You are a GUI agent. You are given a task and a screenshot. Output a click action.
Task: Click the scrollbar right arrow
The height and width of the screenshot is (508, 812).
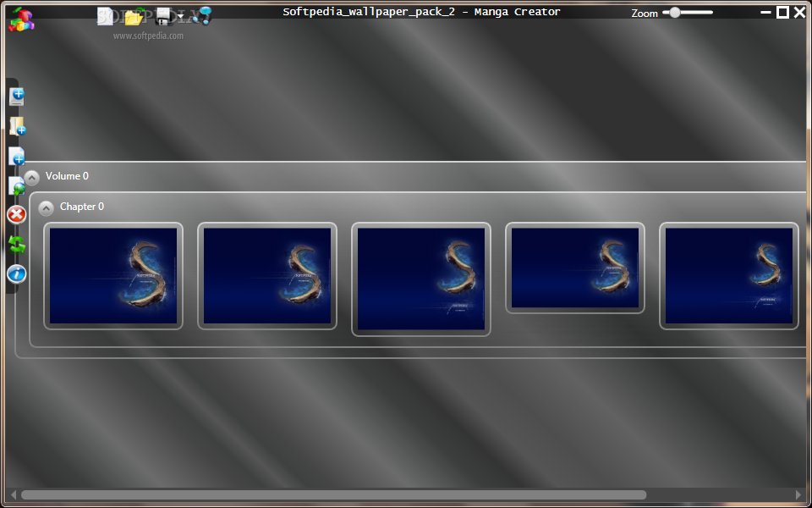[x=798, y=495]
